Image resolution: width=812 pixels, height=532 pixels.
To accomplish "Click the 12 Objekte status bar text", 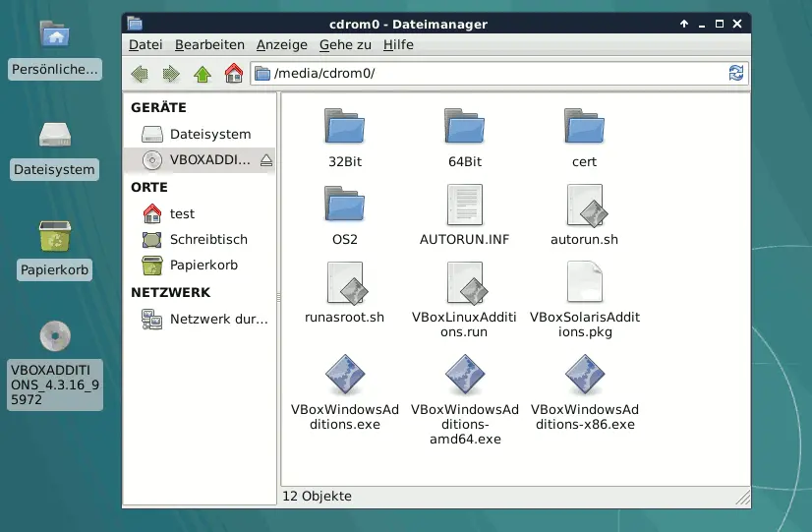I will pyautogui.click(x=317, y=497).
